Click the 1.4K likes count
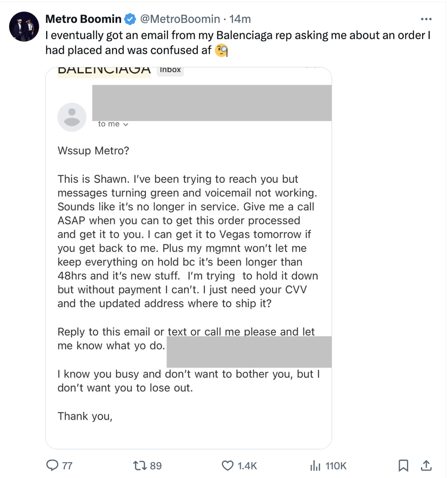Image resolution: width=448 pixels, height=478 pixels. 247,465
